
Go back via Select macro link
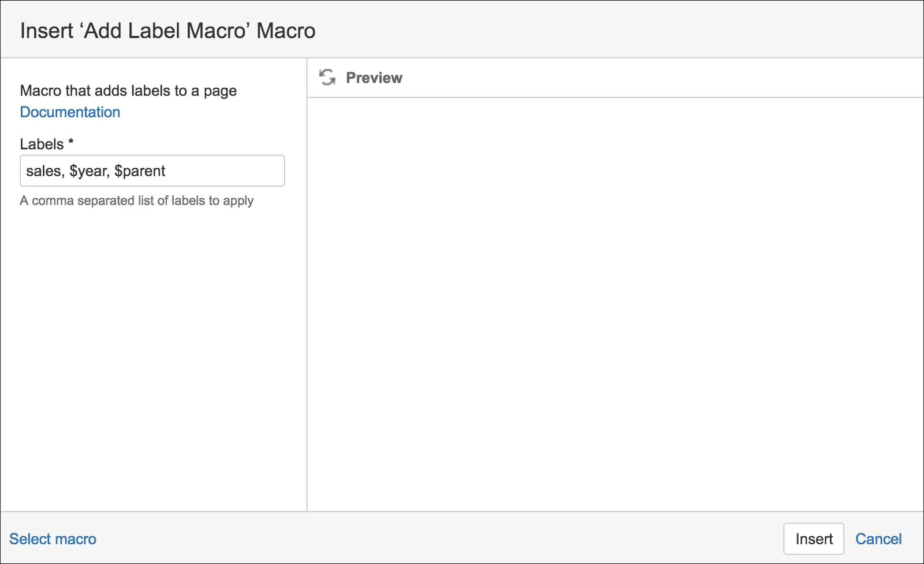pyautogui.click(x=53, y=539)
